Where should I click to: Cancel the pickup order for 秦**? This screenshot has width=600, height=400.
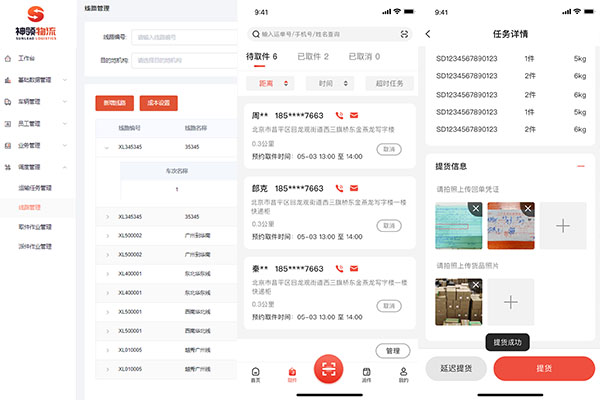coord(389,306)
